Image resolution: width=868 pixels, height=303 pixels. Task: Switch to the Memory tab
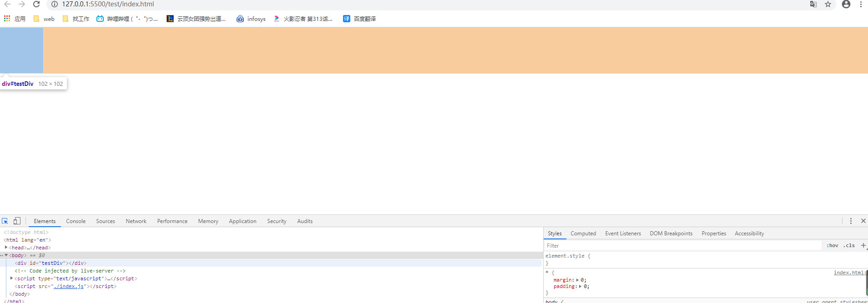(x=208, y=221)
